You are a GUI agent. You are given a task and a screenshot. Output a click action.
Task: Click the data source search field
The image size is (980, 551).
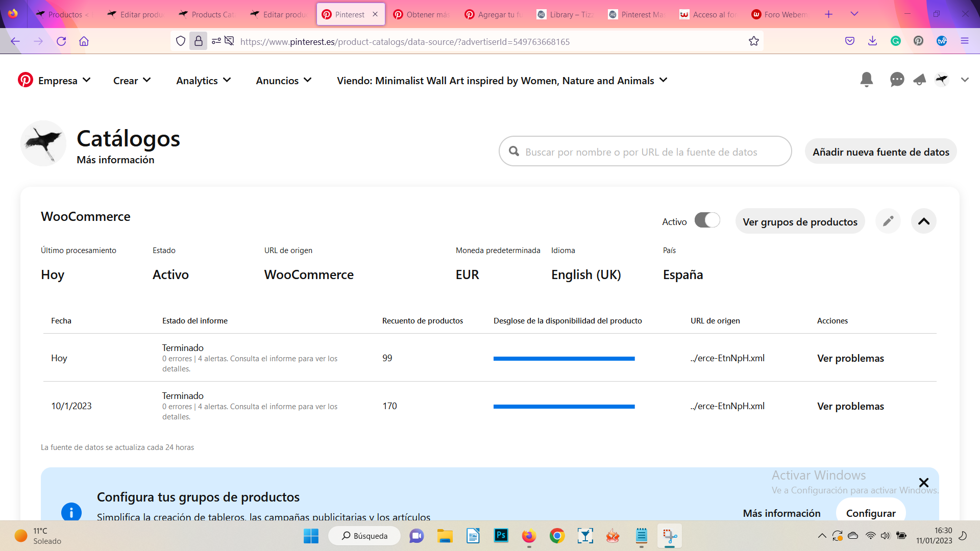(x=645, y=151)
